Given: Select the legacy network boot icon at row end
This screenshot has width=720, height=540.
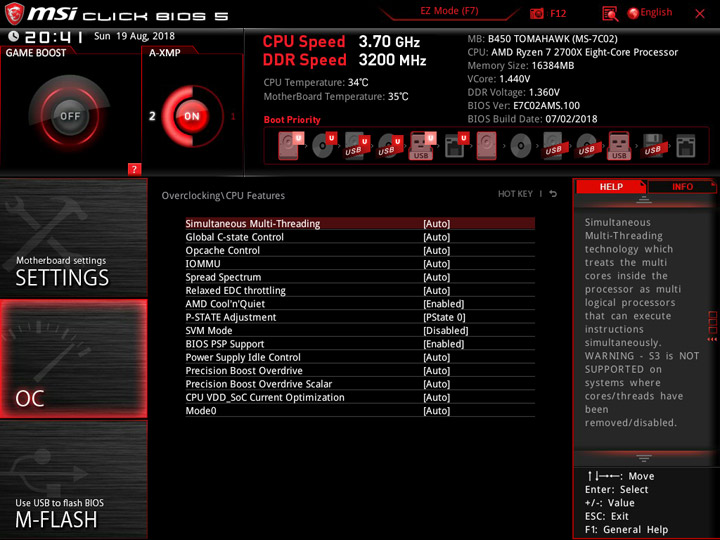Looking at the screenshot, I should click(x=686, y=146).
